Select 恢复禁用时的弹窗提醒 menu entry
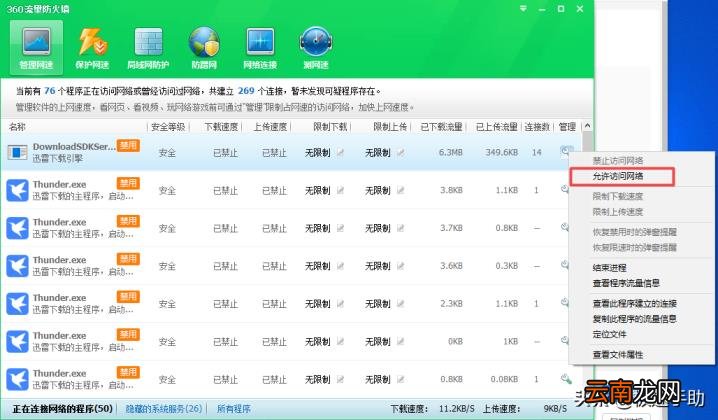This screenshot has height=420, width=718. [x=635, y=232]
